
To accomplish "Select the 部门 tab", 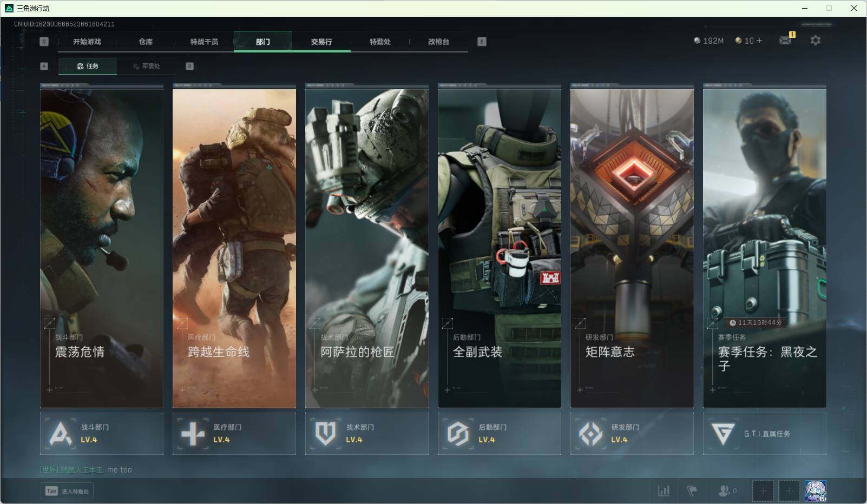I will pyautogui.click(x=263, y=42).
